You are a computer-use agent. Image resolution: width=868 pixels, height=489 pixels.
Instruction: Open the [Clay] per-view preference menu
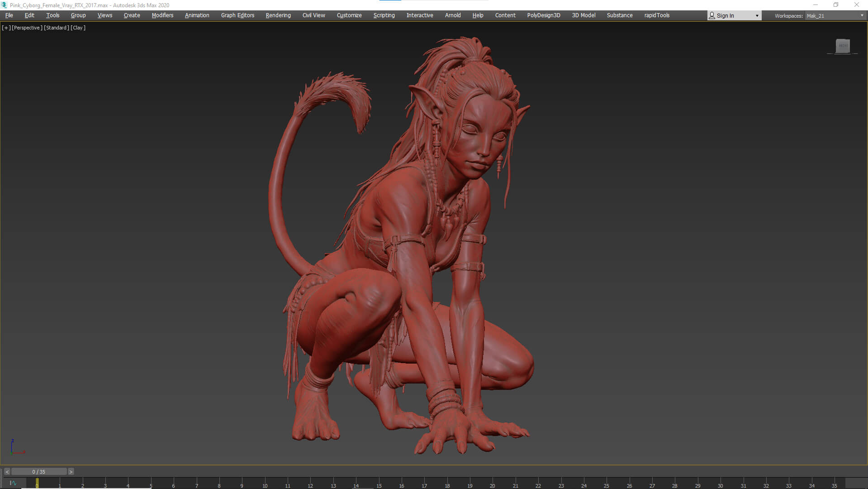pos(78,28)
